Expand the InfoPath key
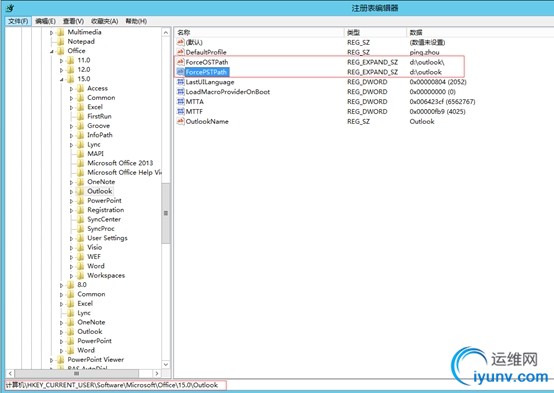The image size is (554, 393). [x=71, y=135]
